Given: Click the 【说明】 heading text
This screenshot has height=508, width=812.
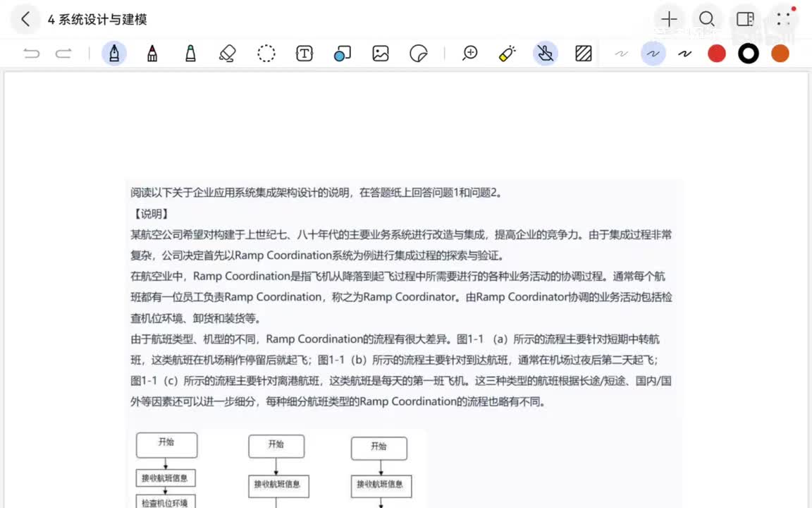Looking at the screenshot, I should point(152,214).
